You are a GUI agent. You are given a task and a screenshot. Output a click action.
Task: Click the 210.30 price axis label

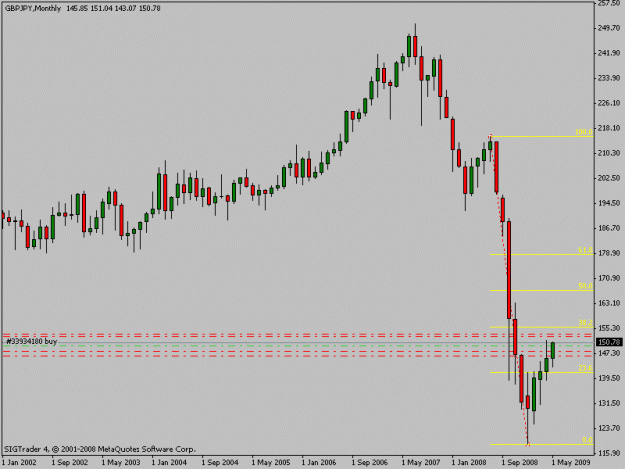609,153
